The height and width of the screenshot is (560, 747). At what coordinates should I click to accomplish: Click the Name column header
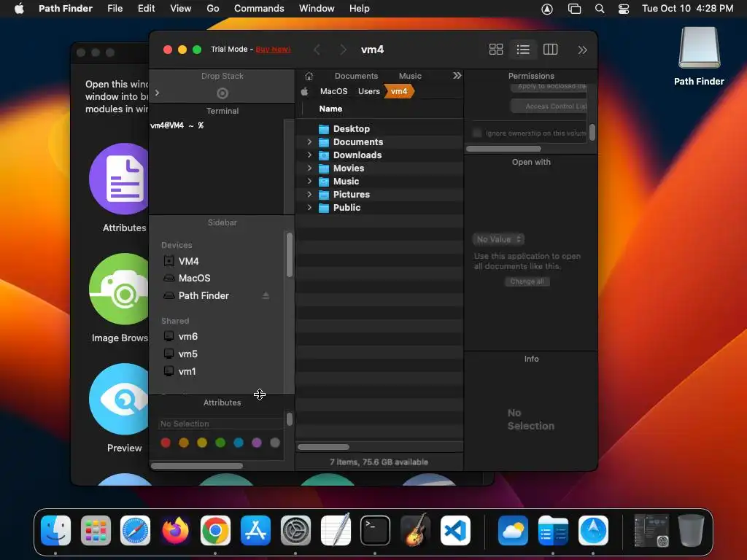330,109
